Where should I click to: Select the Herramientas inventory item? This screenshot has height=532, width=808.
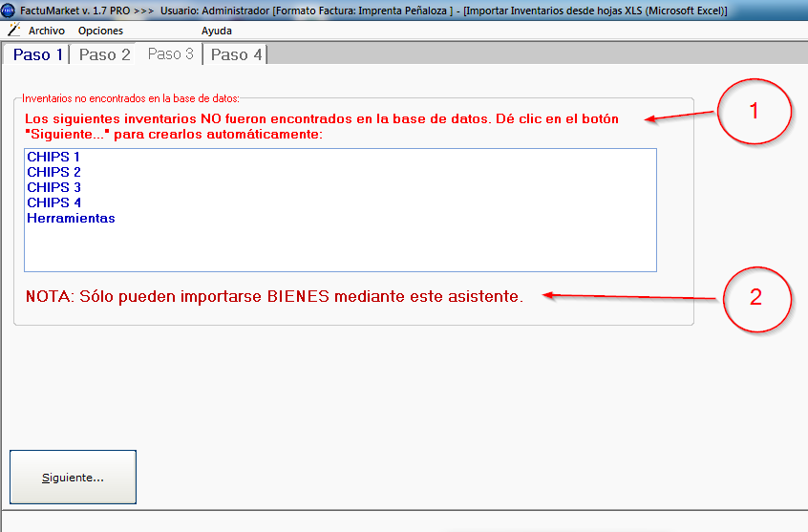point(71,218)
